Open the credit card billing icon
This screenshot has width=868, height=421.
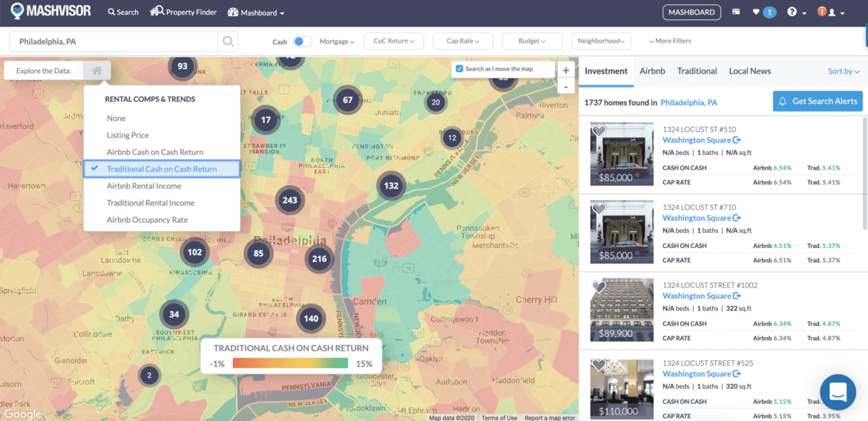(736, 12)
